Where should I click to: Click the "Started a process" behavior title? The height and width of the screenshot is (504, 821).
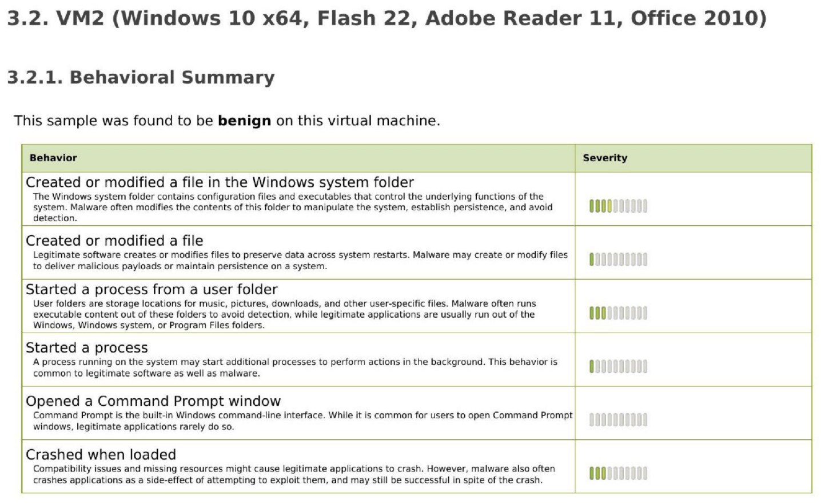[87, 348]
